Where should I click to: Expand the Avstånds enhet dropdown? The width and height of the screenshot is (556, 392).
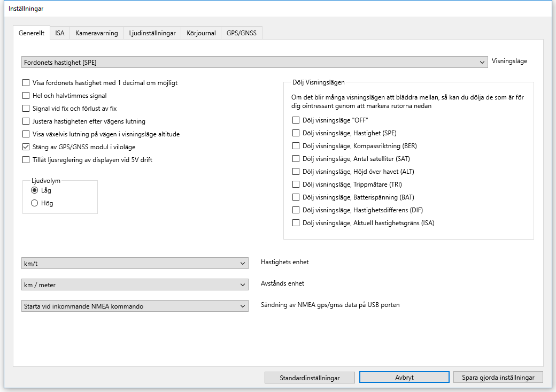[x=135, y=285]
